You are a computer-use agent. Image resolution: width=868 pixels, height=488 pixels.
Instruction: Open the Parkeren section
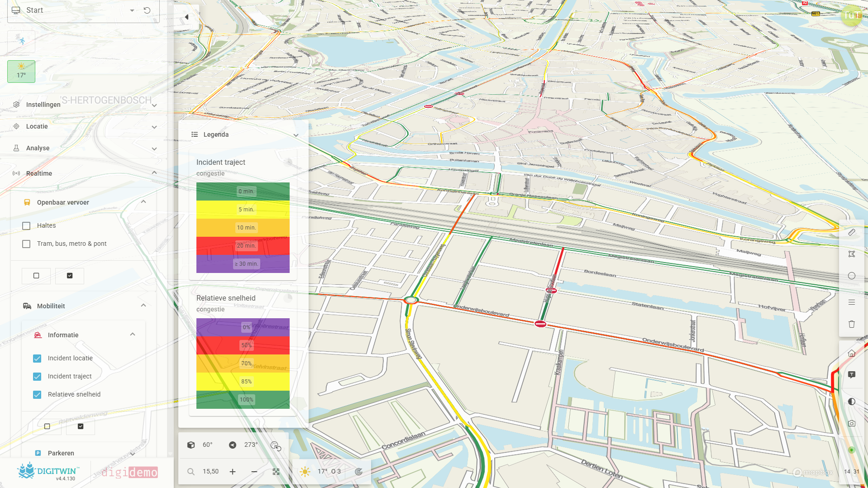(x=61, y=453)
